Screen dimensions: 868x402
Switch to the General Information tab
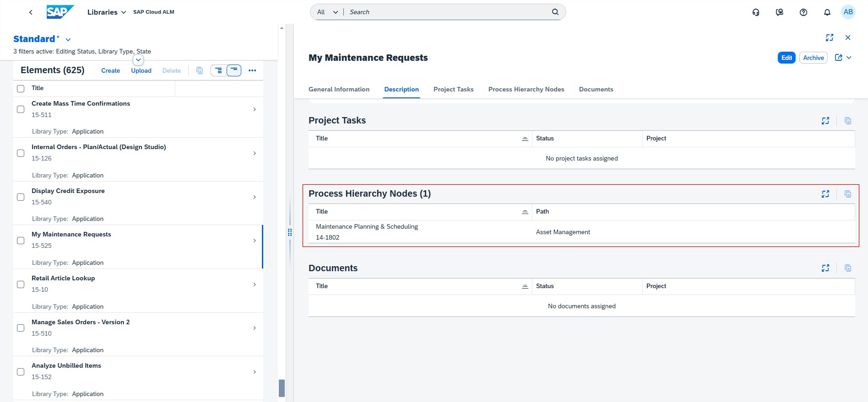click(x=339, y=90)
